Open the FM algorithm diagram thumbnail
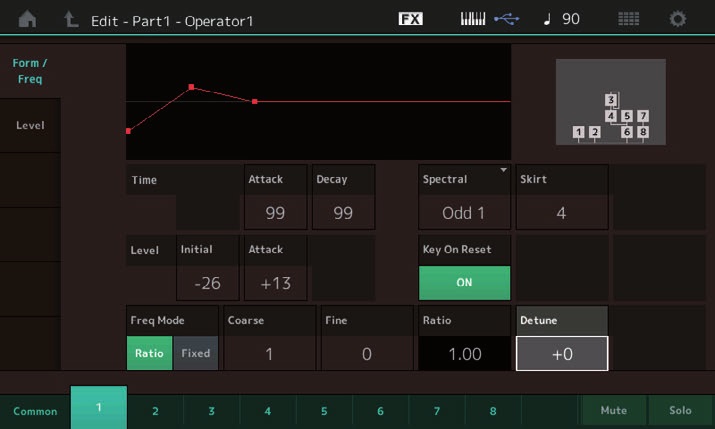The width and height of the screenshot is (715, 429). (611, 102)
